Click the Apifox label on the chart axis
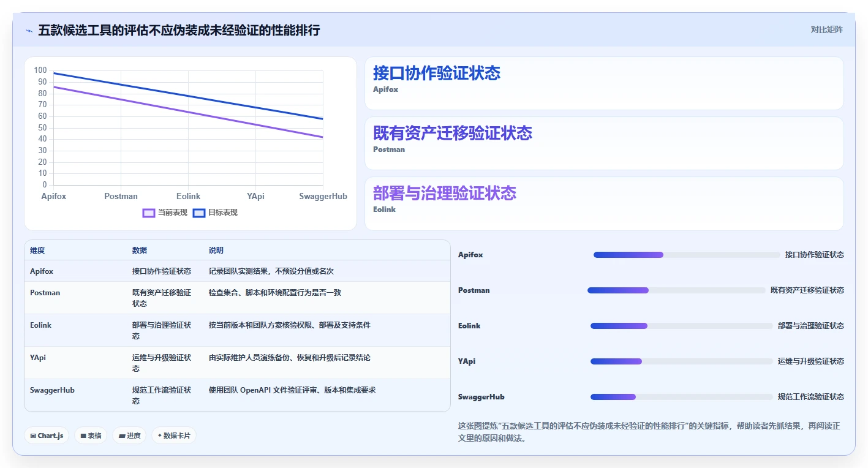868x468 pixels. tap(54, 196)
